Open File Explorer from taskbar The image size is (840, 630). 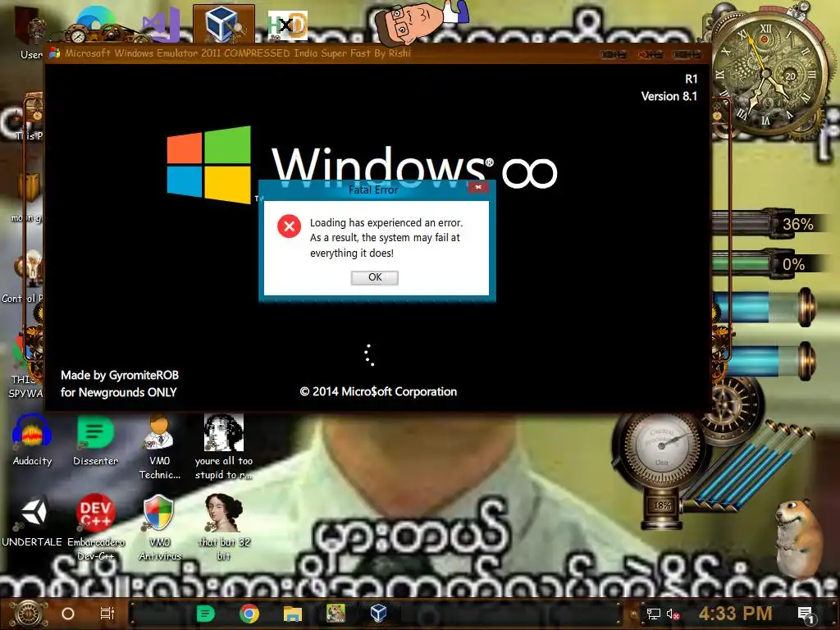293,614
